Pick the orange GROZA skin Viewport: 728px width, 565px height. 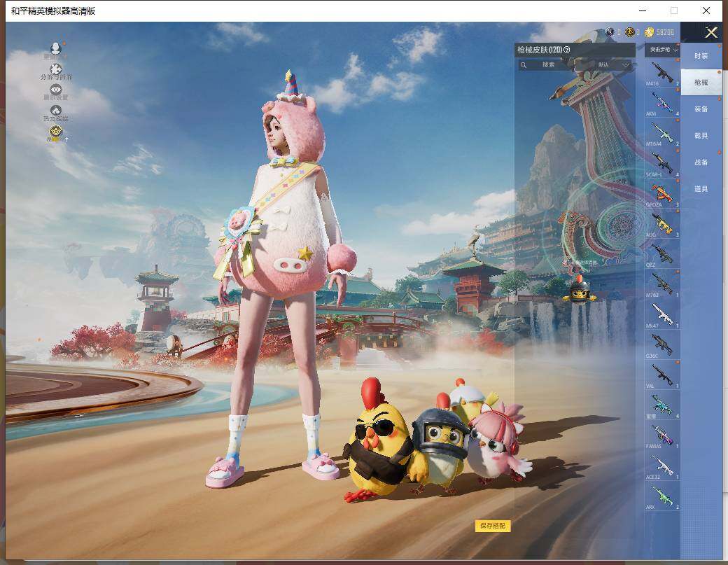661,193
